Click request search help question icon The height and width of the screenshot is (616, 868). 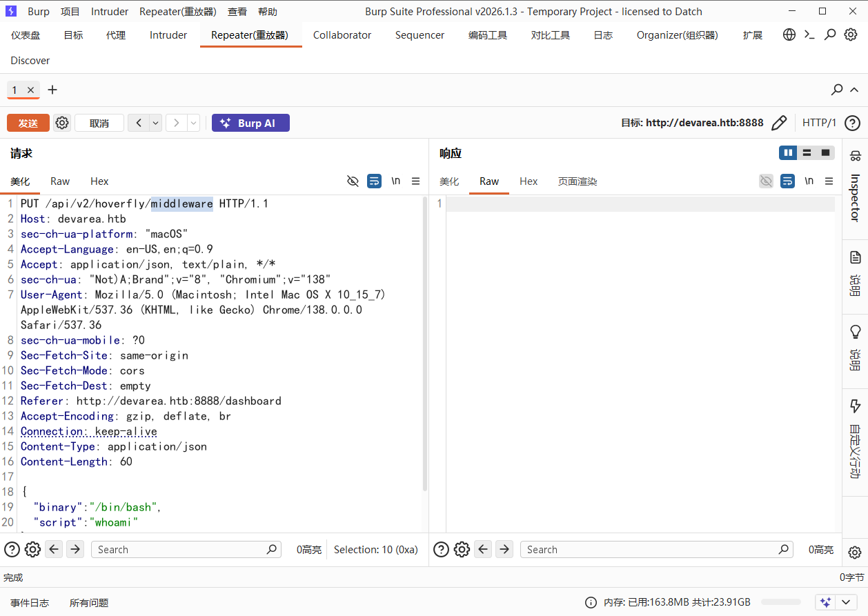pos(12,549)
